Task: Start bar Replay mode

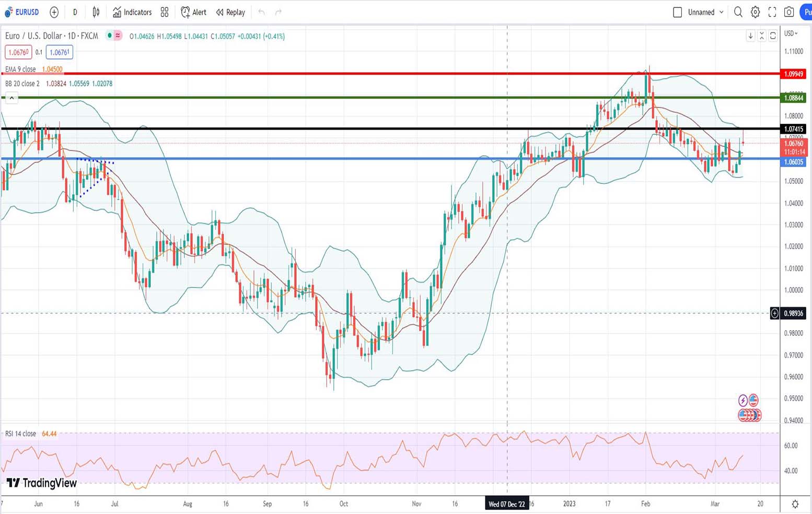Action: pyautogui.click(x=230, y=12)
